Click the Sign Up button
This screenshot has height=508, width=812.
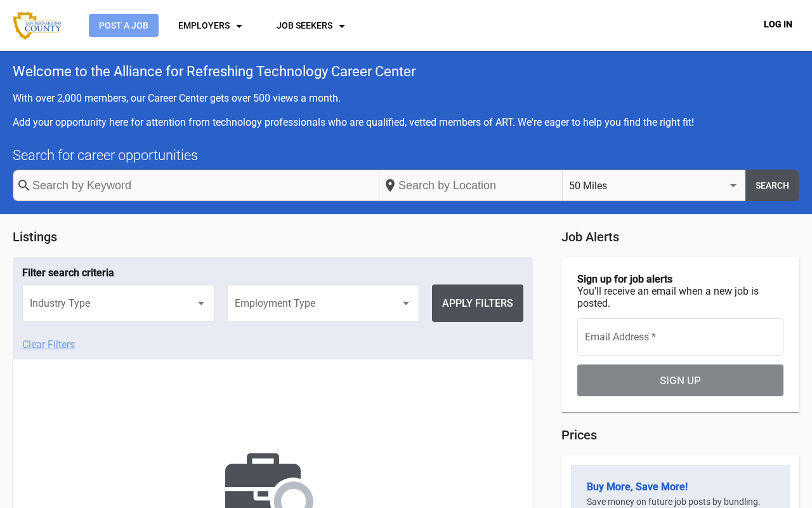click(680, 380)
